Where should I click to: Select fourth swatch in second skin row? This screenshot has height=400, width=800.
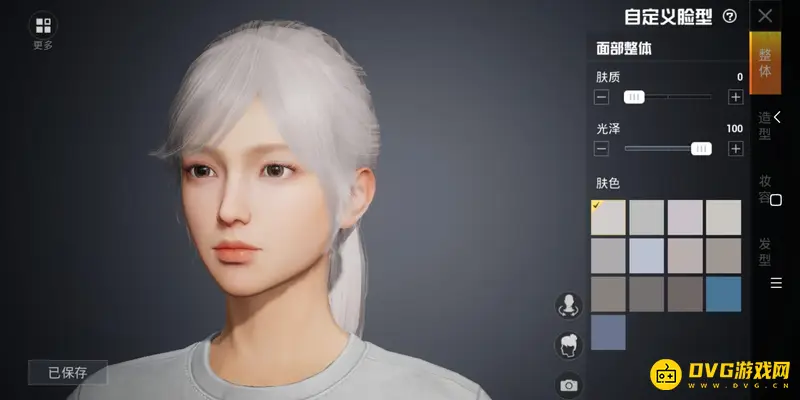click(x=723, y=256)
